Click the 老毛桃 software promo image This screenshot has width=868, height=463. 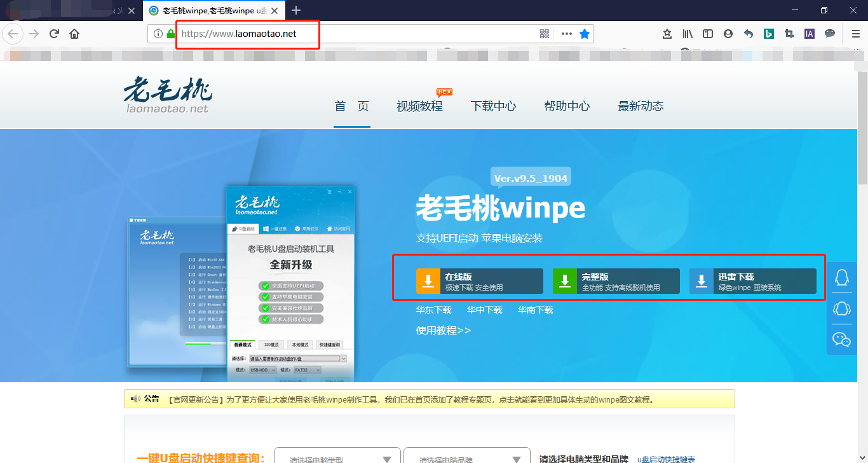242,284
